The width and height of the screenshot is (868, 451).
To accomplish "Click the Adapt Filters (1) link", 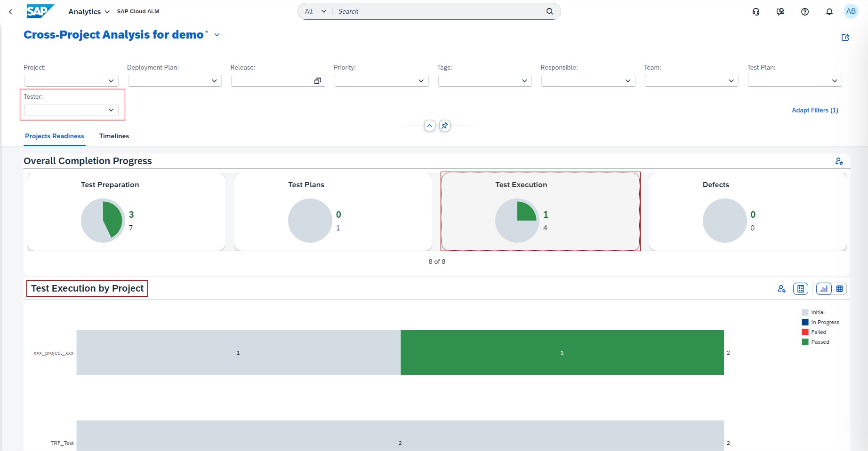I will [x=815, y=110].
